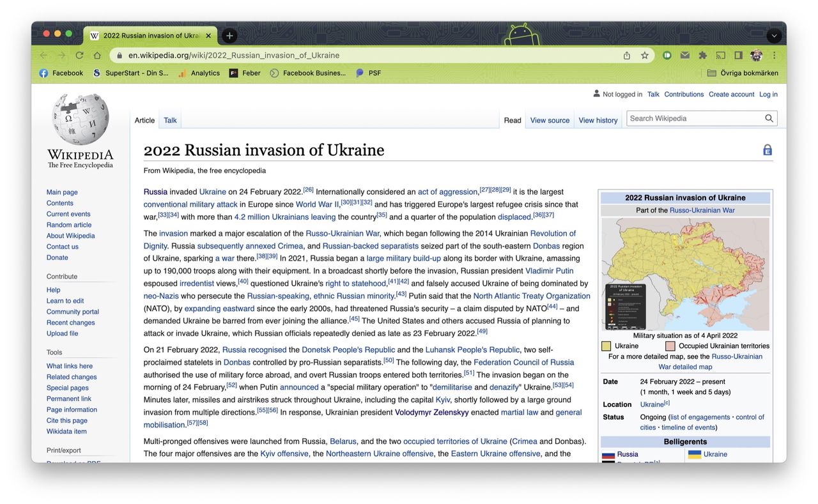Click the Pocket extension icon
The image size is (818, 504).
coord(667,55)
